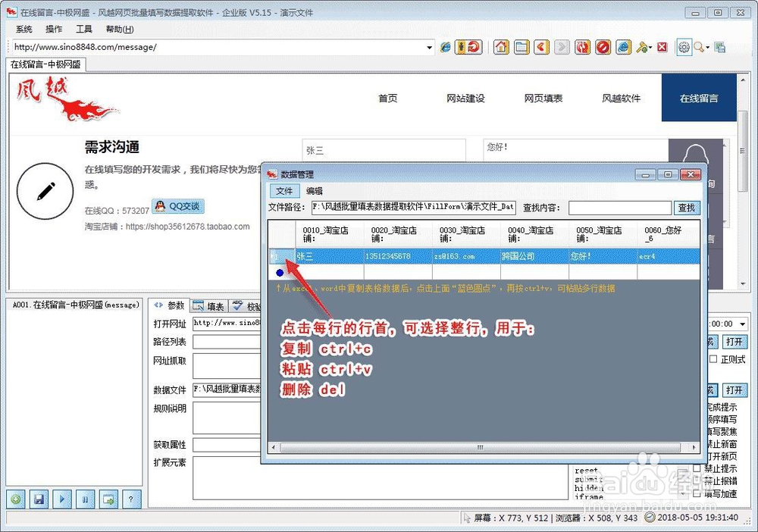Open the 系统 menu
Image resolution: width=758 pixels, height=532 pixels.
tap(23, 29)
